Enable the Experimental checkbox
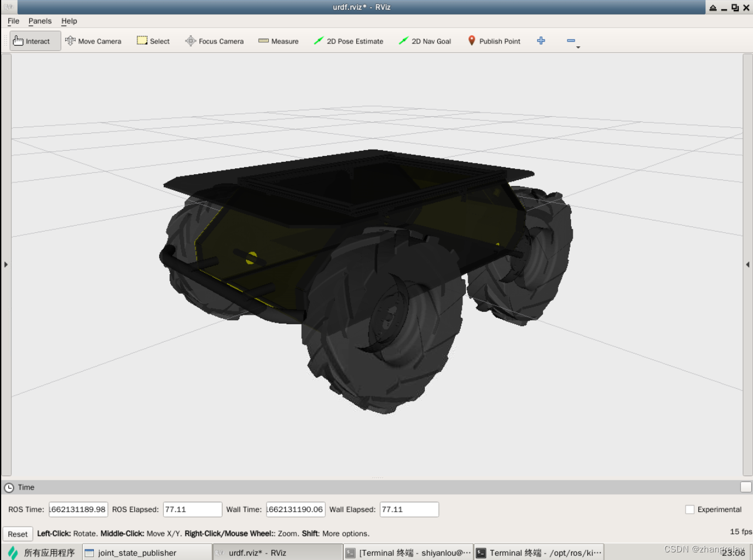Screen dimensions: 753x560 pos(690,509)
